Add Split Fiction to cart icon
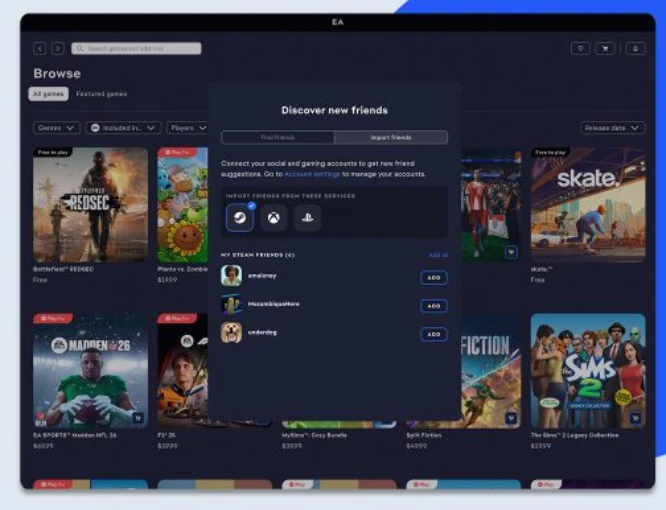This screenshot has height=510, width=666. (511, 418)
